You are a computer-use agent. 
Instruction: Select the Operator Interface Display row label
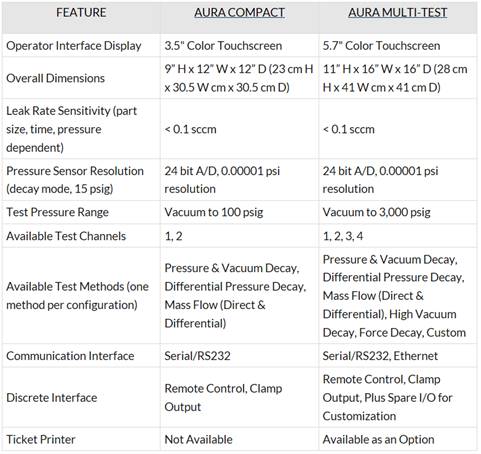pyautogui.click(x=74, y=46)
